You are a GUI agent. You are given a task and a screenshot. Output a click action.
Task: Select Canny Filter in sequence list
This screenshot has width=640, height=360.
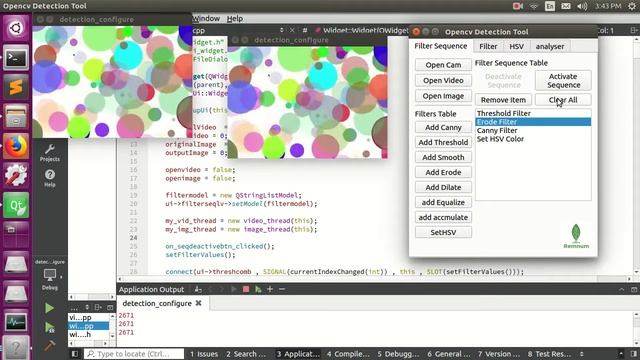point(533,130)
